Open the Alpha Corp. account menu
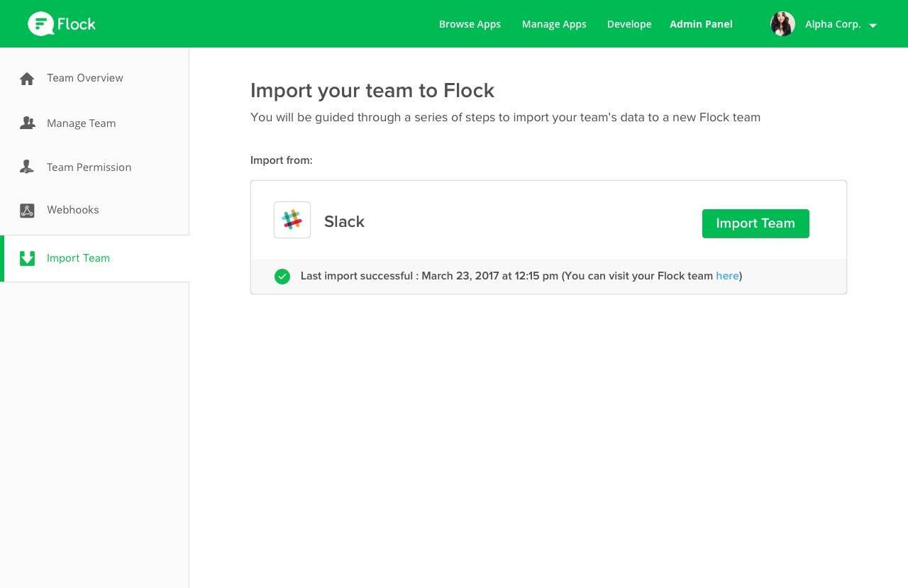 (x=833, y=24)
